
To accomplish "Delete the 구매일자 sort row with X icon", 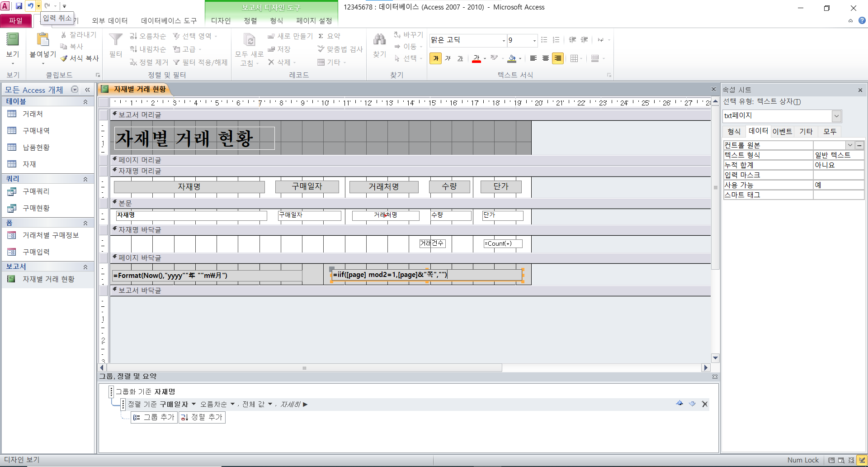I will 704,404.
